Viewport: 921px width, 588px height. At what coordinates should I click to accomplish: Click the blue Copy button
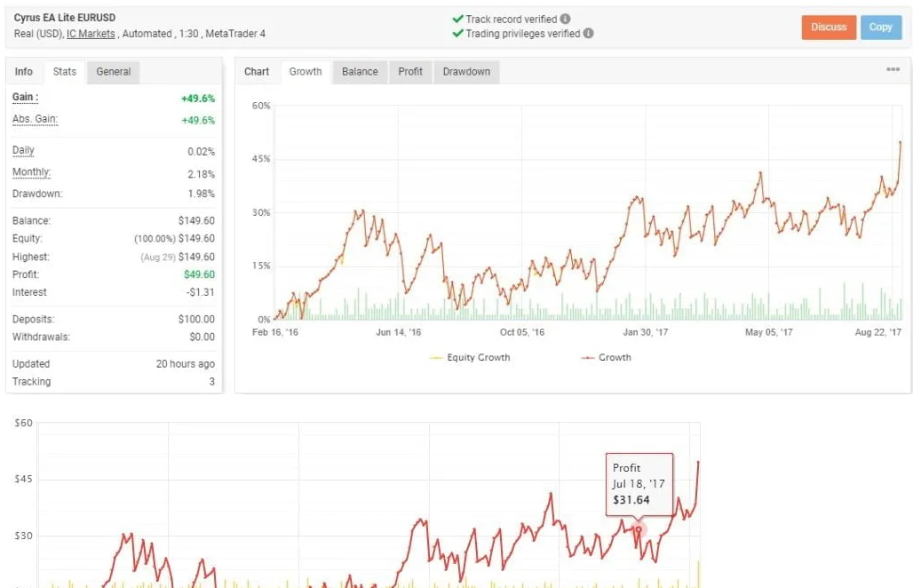(880, 28)
